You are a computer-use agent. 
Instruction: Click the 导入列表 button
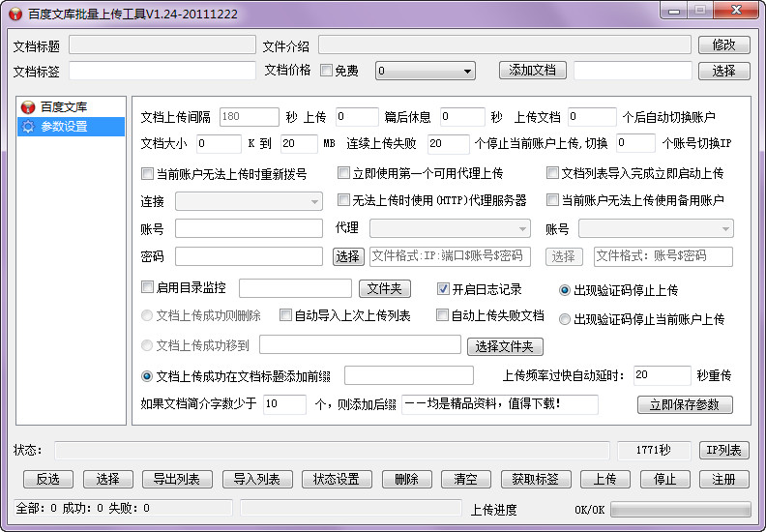coord(257,479)
